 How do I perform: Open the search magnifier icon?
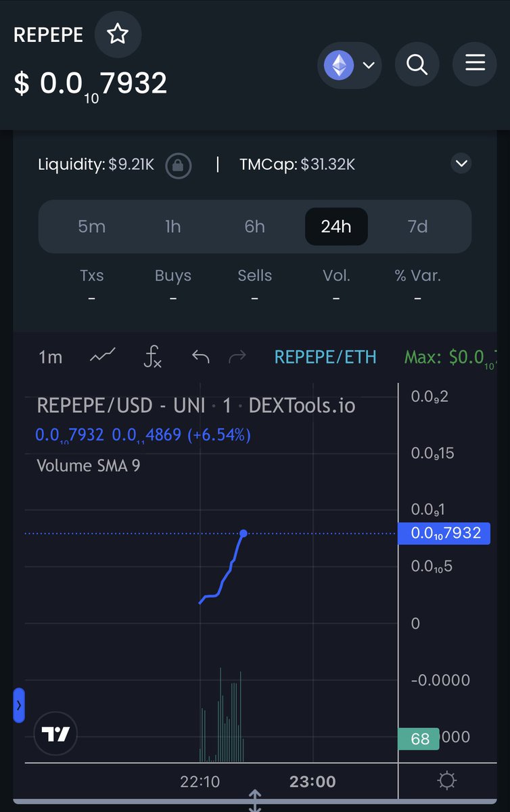(417, 64)
